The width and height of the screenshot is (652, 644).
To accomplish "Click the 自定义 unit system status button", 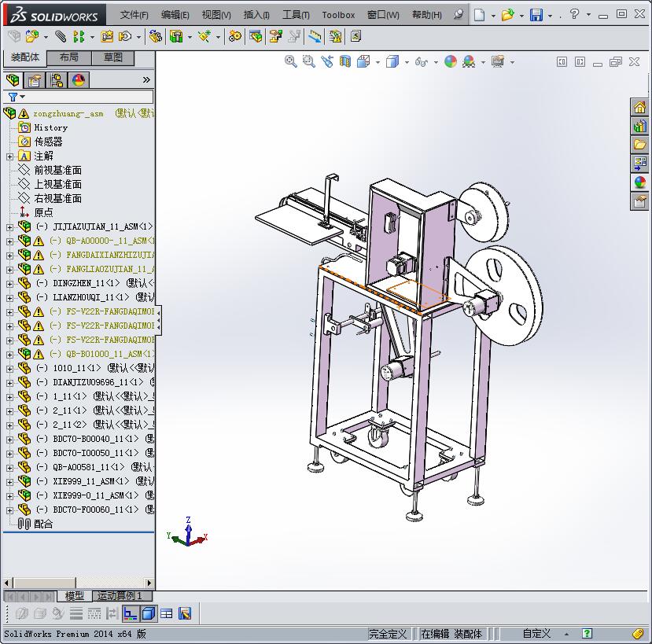I will pyautogui.click(x=536, y=634).
